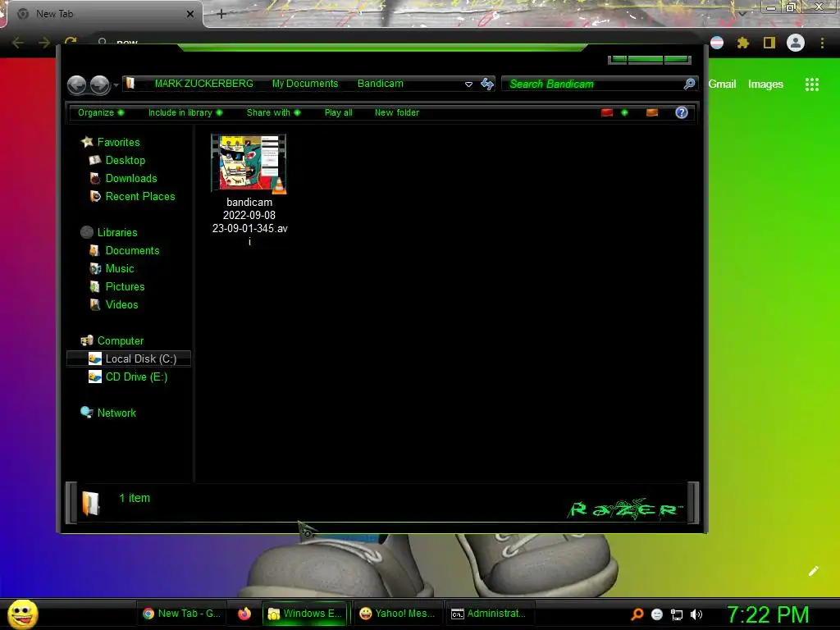The height and width of the screenshot is (630, 840).
Task: Open Music library
Action: pos(120,269)
